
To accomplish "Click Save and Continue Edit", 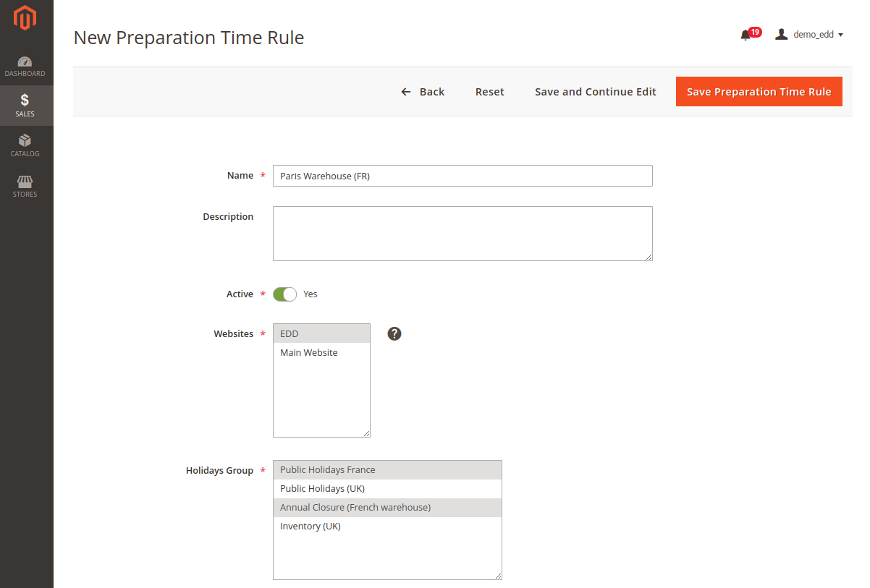I will click(x=596, y=92).
